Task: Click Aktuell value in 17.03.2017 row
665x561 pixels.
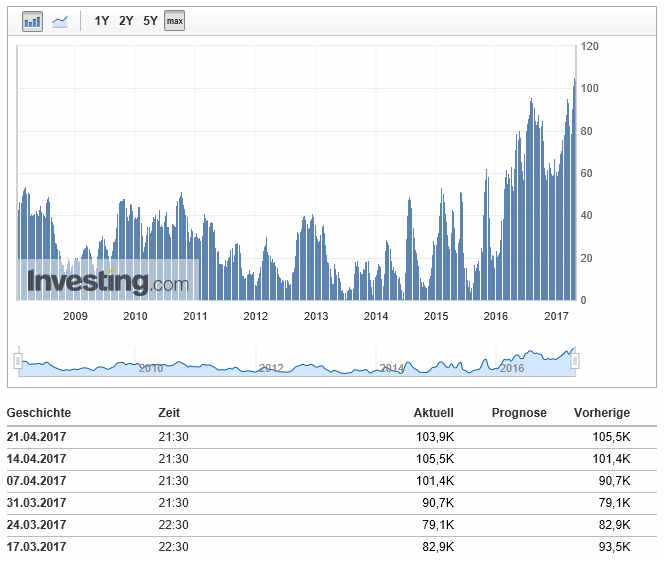Action: point(438,547)
